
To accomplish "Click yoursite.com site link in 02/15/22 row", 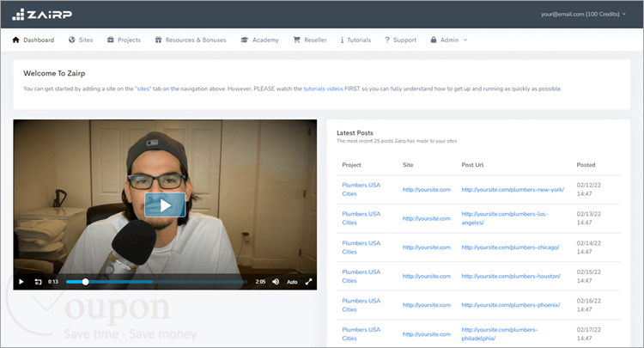I will 426,276.
